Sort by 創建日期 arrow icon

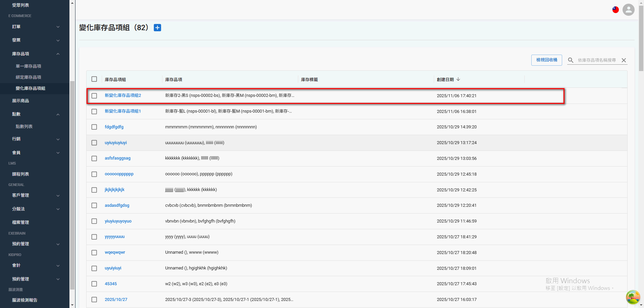coord(458,79)
